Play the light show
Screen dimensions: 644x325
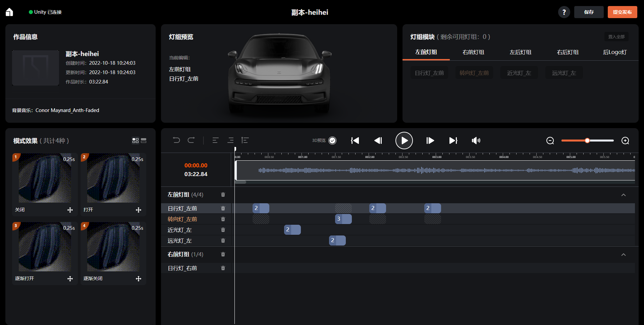tap(404, 141)
